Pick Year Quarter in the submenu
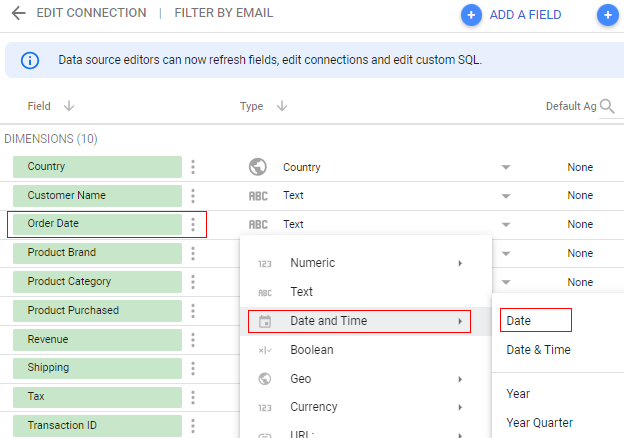The height and width of the screenshot is (438, 624). [x=539, y=423]
